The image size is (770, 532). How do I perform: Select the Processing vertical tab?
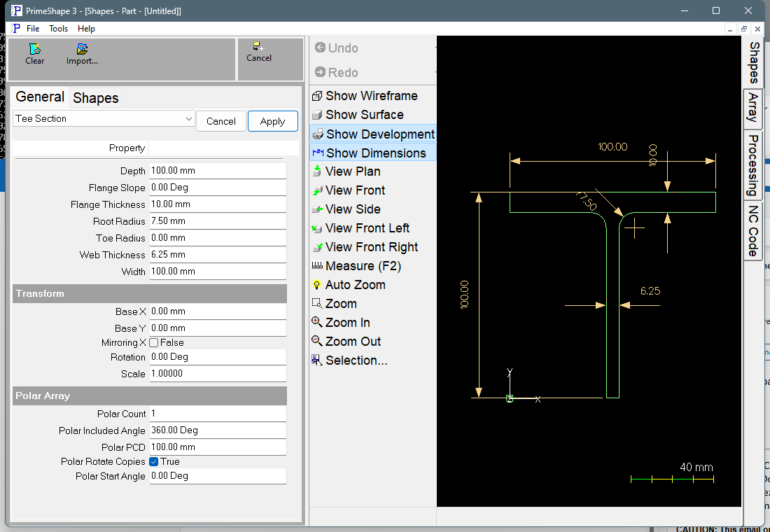pos(753,165)
